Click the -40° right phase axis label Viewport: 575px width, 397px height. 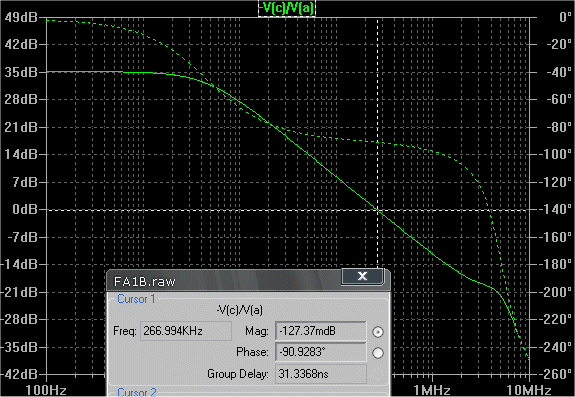tap(559, 72)
